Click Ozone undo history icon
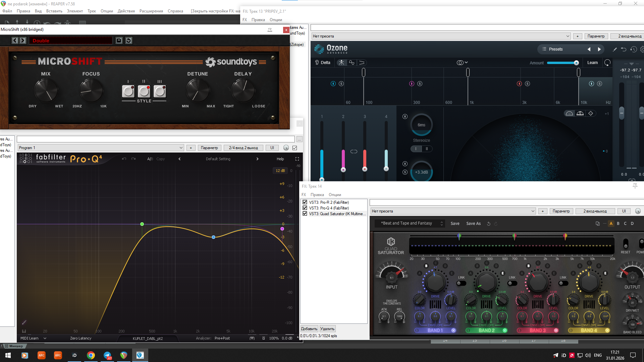 tap(633, 49)
